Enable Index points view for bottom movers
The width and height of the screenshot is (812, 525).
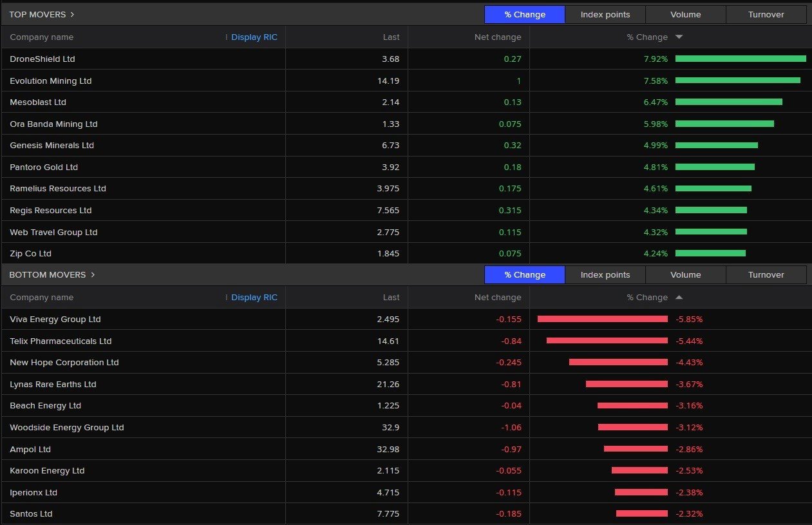pos(605,274)
